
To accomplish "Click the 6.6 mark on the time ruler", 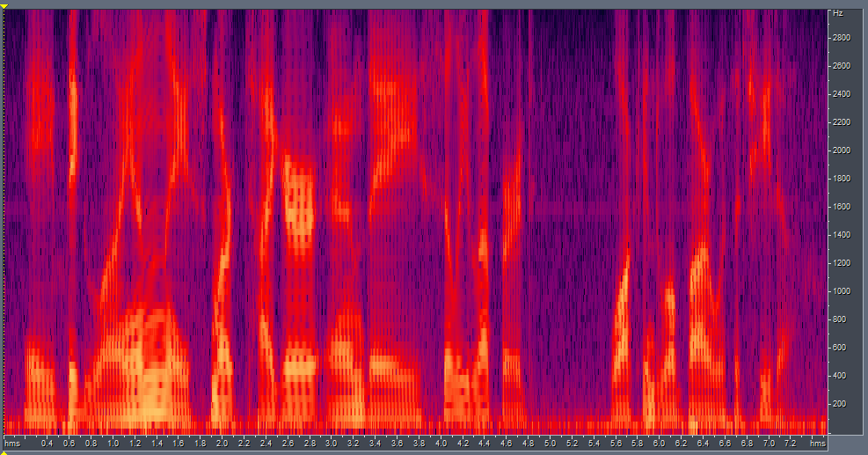I will click(x=724, y=444).
